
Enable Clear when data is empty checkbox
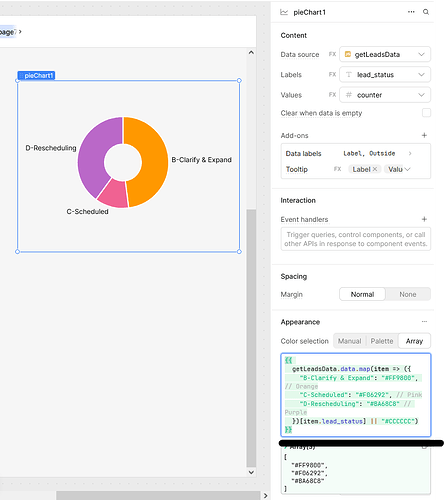pyautogui.click(x=426, y=113)
